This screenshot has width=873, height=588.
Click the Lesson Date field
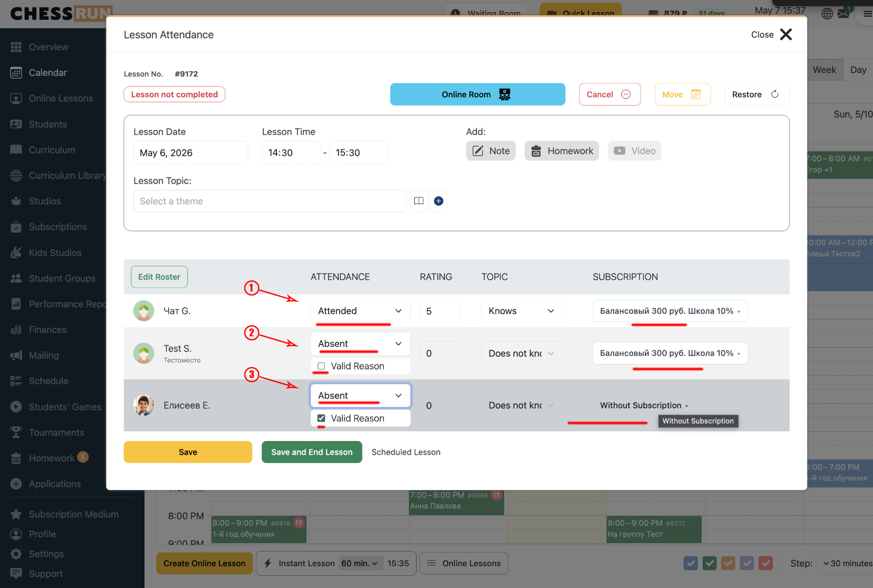click(x=191, y=153)
